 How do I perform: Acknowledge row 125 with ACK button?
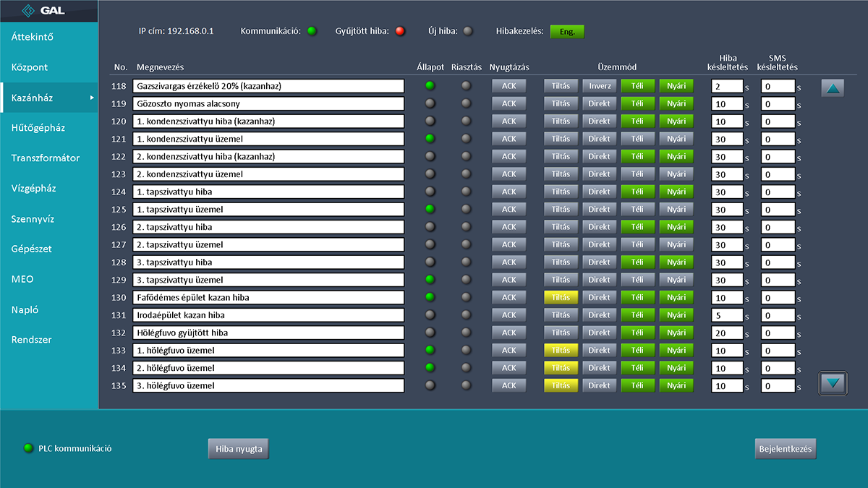point(509,209)
